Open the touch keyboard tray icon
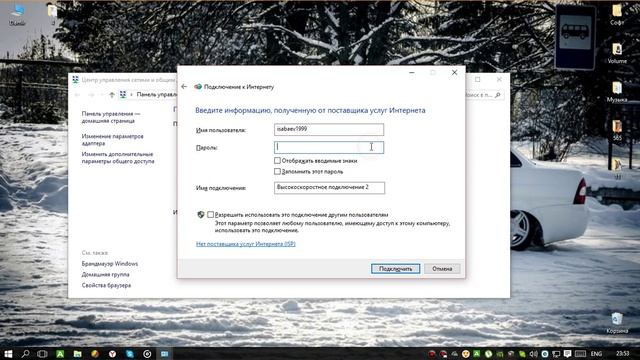 (x=580, y=353)
